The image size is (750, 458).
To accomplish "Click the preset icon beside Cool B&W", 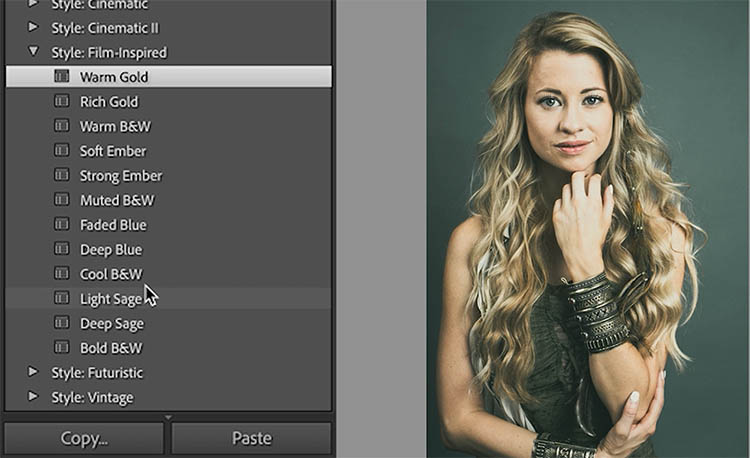I will tap(61, 273).
